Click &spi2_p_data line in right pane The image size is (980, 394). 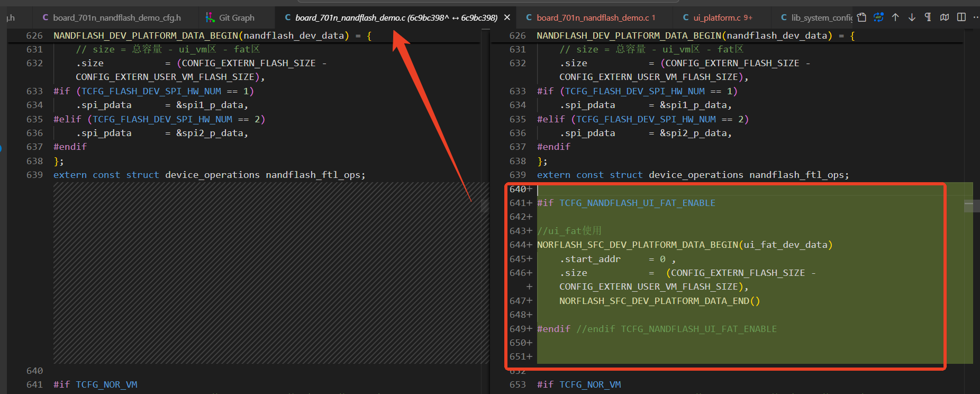click(x=646, y=133)
